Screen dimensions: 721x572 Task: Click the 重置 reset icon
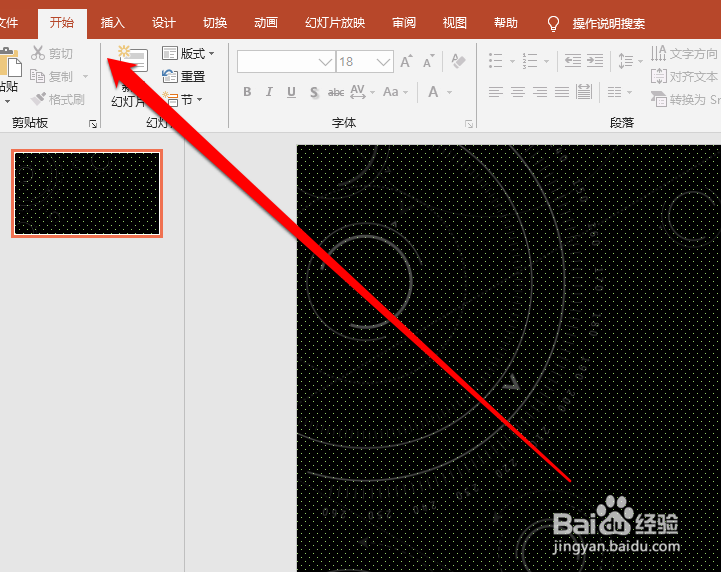(170, 76)
